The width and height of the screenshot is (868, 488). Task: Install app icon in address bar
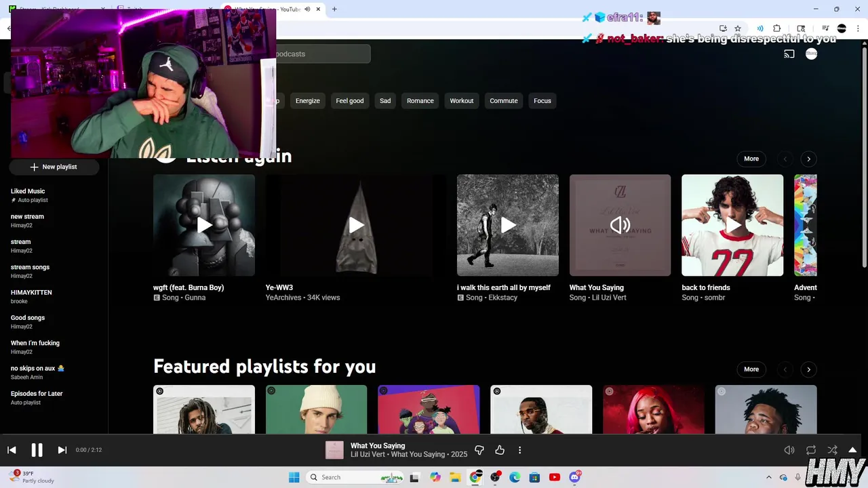[723, 28]
